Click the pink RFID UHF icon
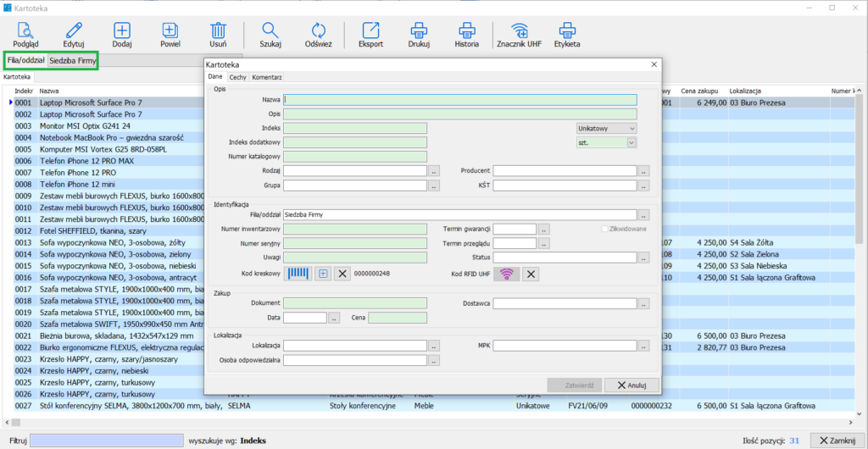This screenshot has width=868, height=449. pos(507,273)
